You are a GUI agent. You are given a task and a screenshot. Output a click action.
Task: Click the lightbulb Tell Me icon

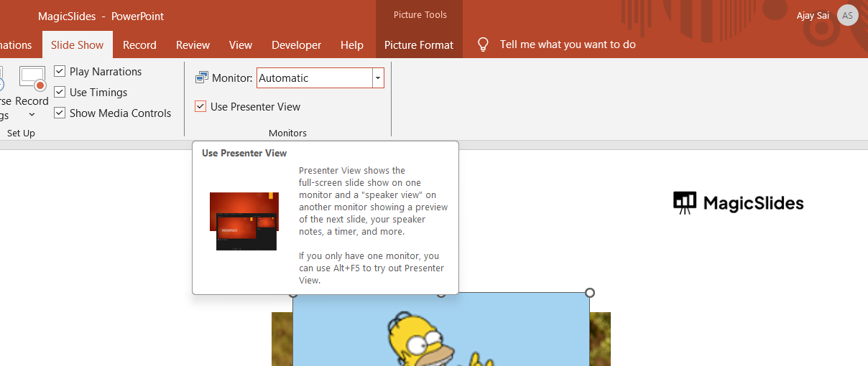(484, 44)
